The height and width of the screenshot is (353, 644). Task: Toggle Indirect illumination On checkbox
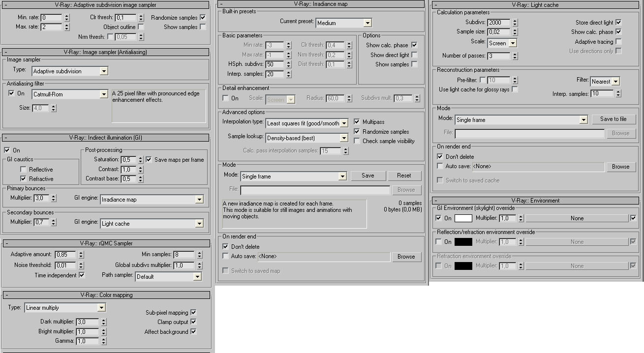(7, 150)
